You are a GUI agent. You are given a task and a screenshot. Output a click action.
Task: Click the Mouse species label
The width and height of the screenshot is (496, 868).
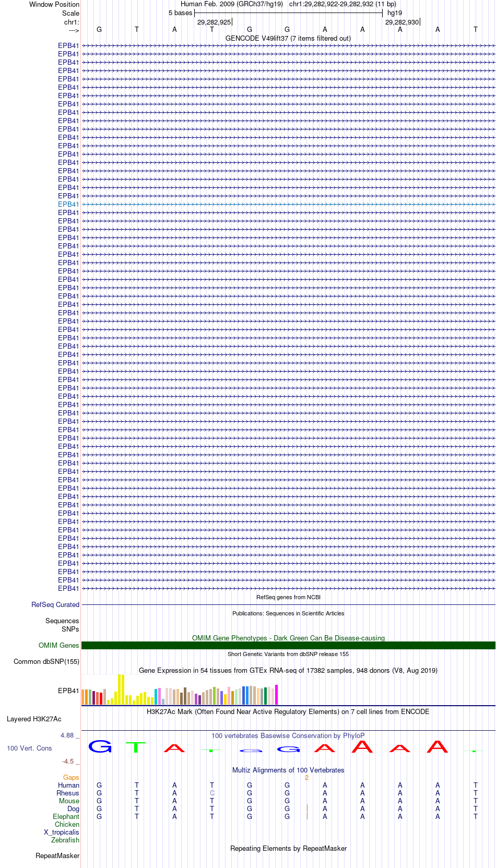(x=69, y=801)
